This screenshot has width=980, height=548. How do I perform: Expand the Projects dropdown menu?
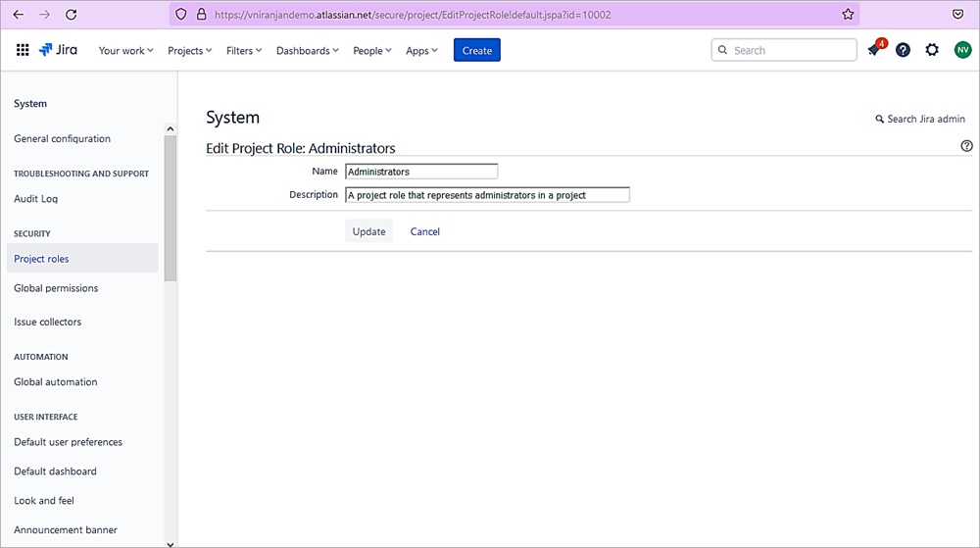[189, 51]
